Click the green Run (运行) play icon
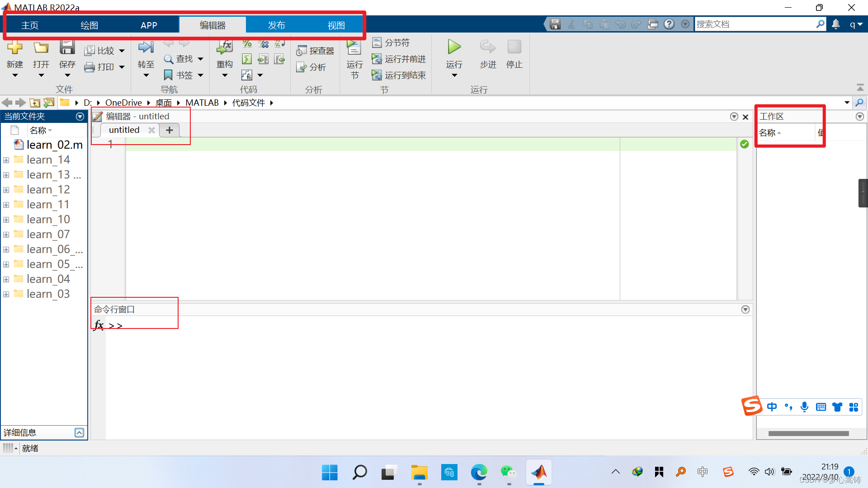Image resolution: width=868 pixels, height=488 pixels. click(x=454, y=47)
